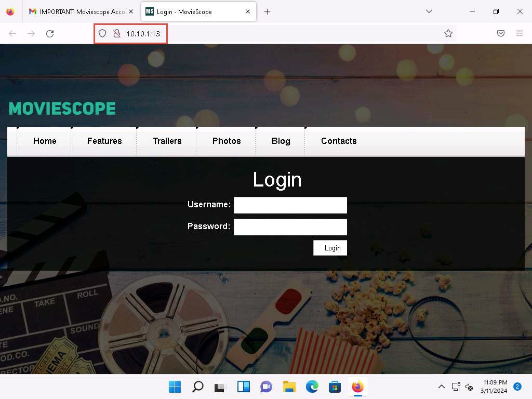Click the MOVIESCOPE logo link
Viewport: 532px width, 399px height.
pos(62,109)
